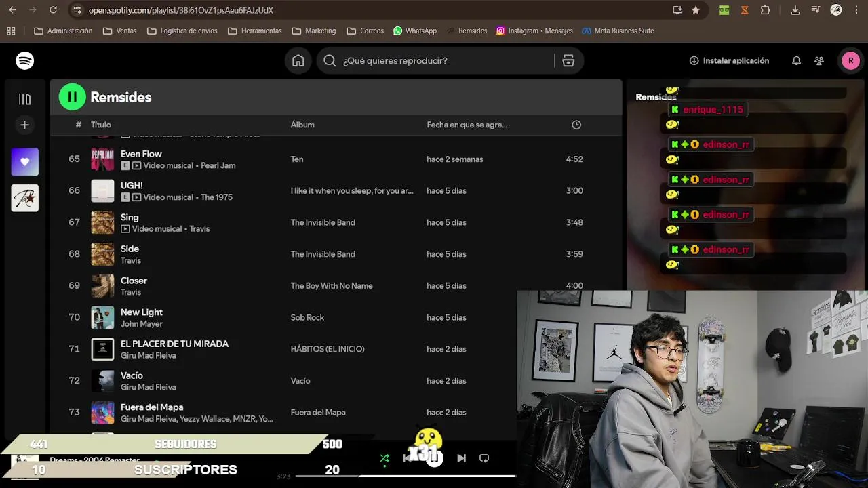The width and height of the screenshot is (868, 488).
Task: Open Spotify notifications bell
Action: click(796, 61)
